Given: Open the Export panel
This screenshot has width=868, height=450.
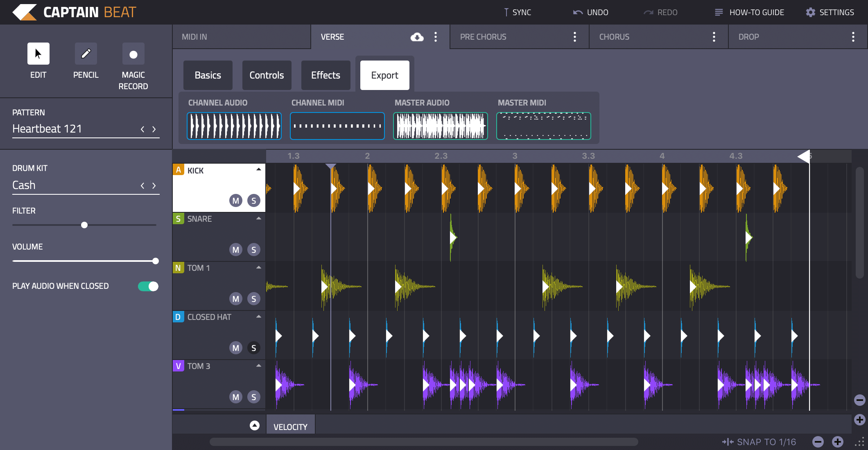Looking at the screenshot, I should click(x=385, y=75).
